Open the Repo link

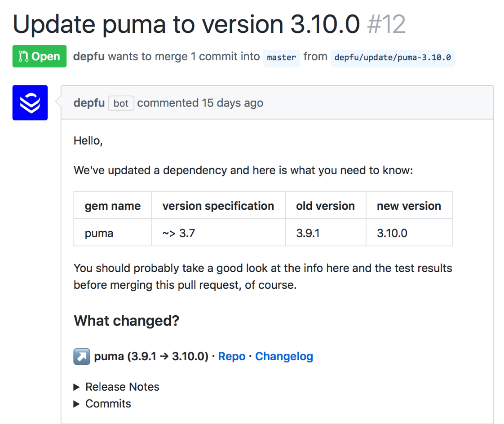[232, 357]
